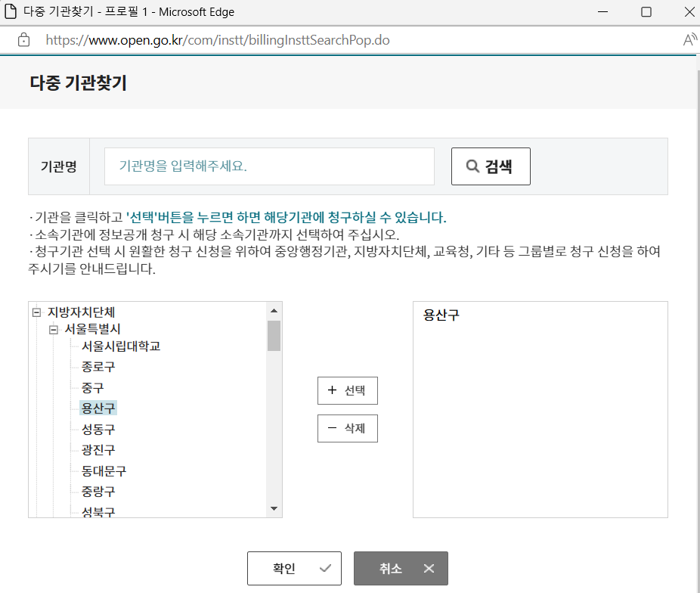Screen dimensions: 700x593
Task: Click the − 삭제 remove button
Action: click(x=347, y=428)
